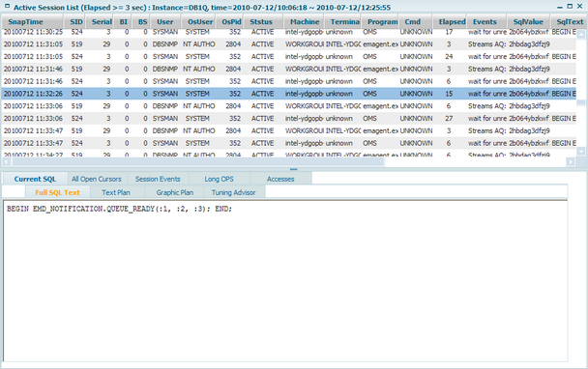588x369 pixels.
Task: Sort by SID column header
Action: (x=75, y=21)
